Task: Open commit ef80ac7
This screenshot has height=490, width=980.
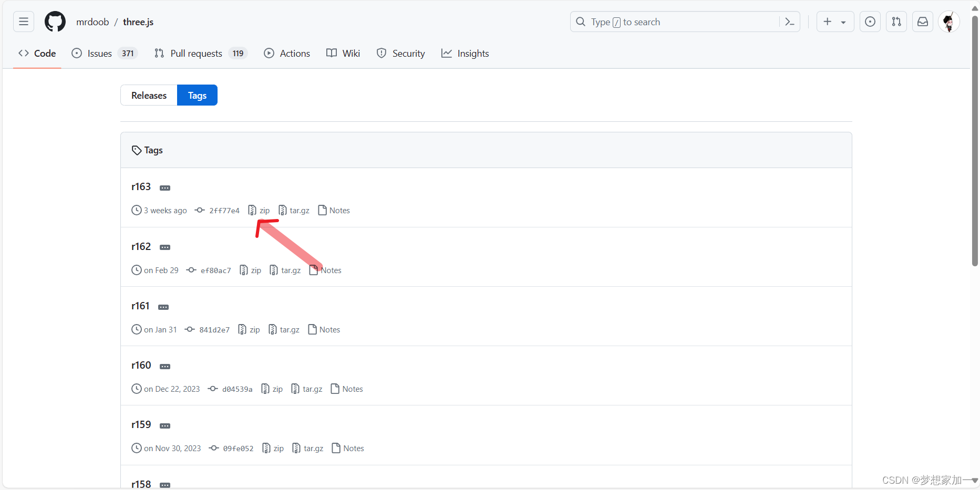Action: click(209, 270)
